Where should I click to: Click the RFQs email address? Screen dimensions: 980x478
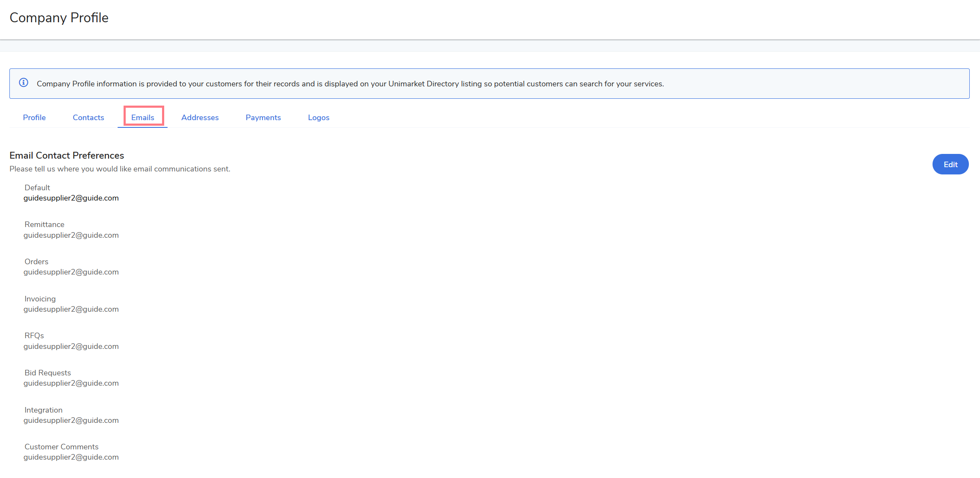click(x=71, y=346)
